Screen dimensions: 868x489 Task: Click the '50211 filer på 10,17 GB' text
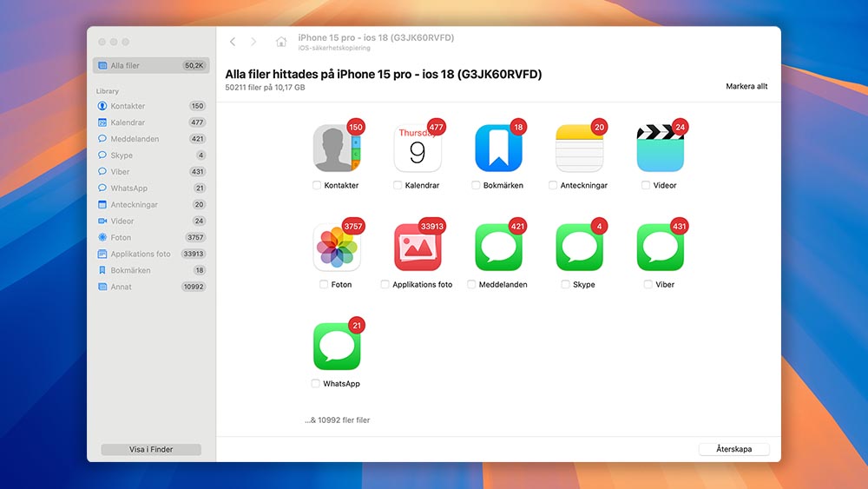[265, 88]
